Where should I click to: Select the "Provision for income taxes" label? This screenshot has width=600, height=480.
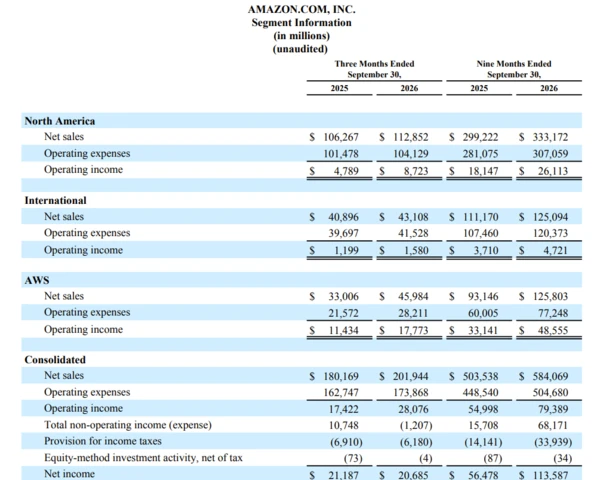click(103, 441)
